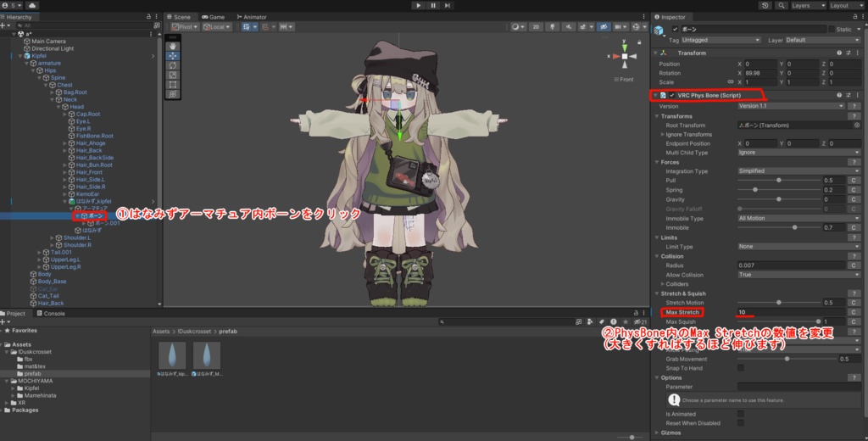Expand the Ignore Transforms foldout
The width and height of the screenshot is (868, 441).
(x=663, y=135)
